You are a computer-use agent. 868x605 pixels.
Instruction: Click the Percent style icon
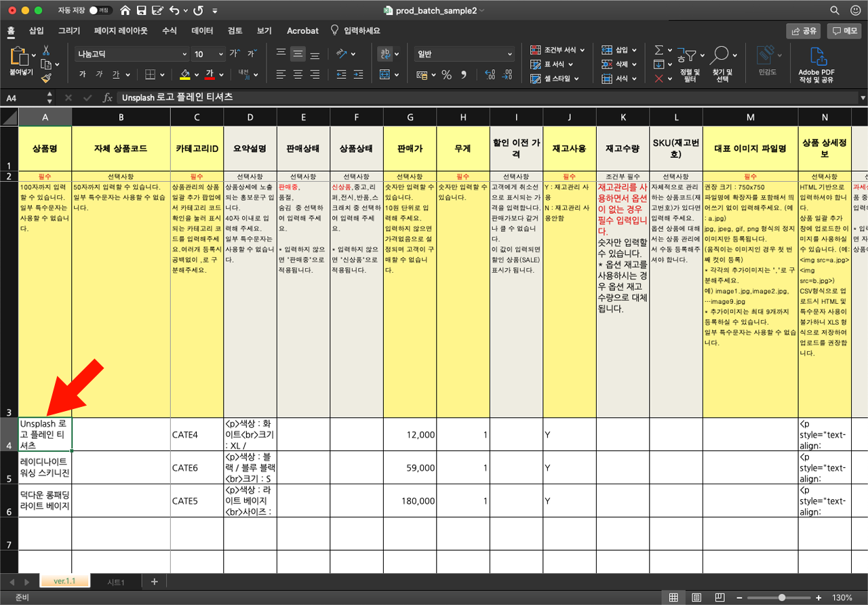(446, 75)
